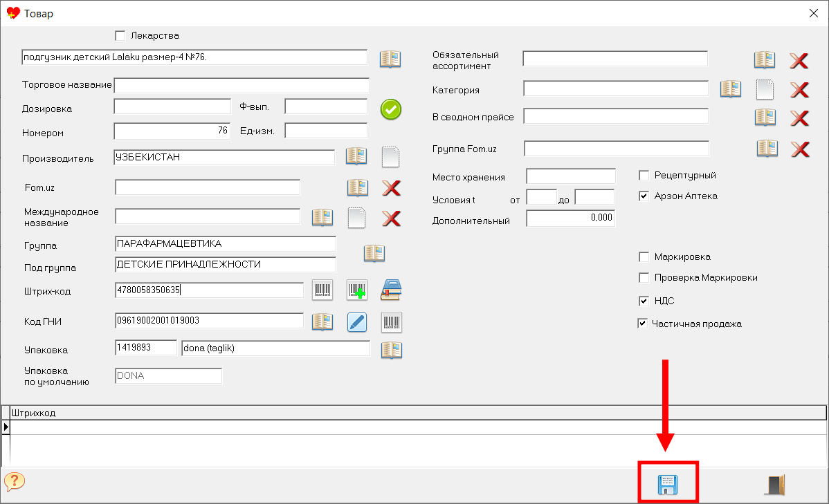Focus the Торговое название field
Viewport: 829px width, 504px height.
242,86
